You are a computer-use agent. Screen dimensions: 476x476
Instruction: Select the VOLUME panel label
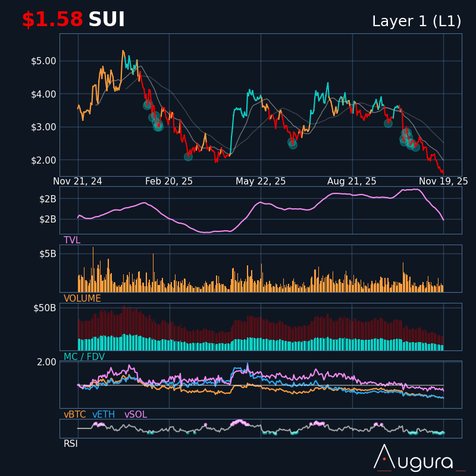(82, 299)
